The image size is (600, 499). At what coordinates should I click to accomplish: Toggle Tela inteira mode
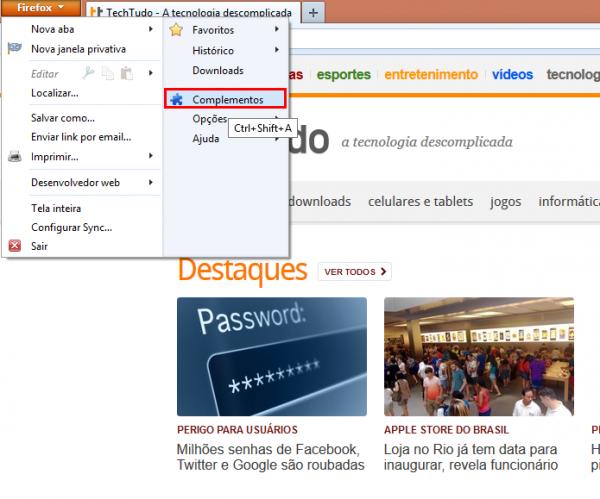pos(56,209)
